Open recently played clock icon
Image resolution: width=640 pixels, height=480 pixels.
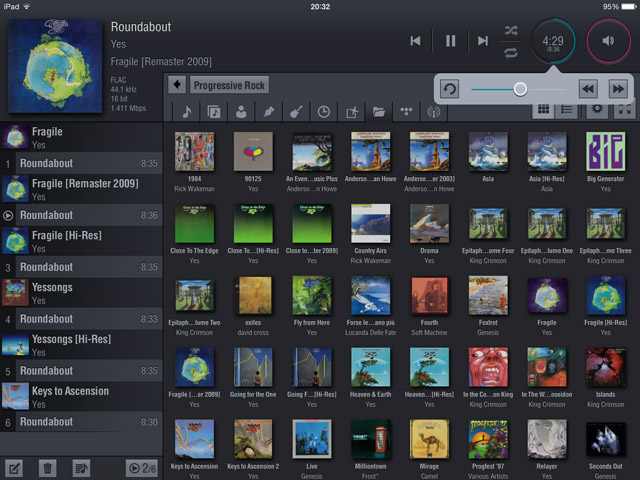click(x=324, y=112)
